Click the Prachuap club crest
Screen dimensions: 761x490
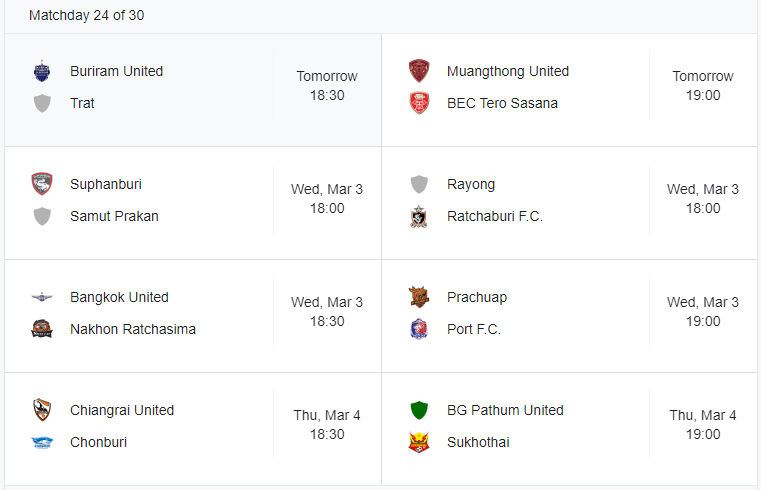tap(419, 297)
